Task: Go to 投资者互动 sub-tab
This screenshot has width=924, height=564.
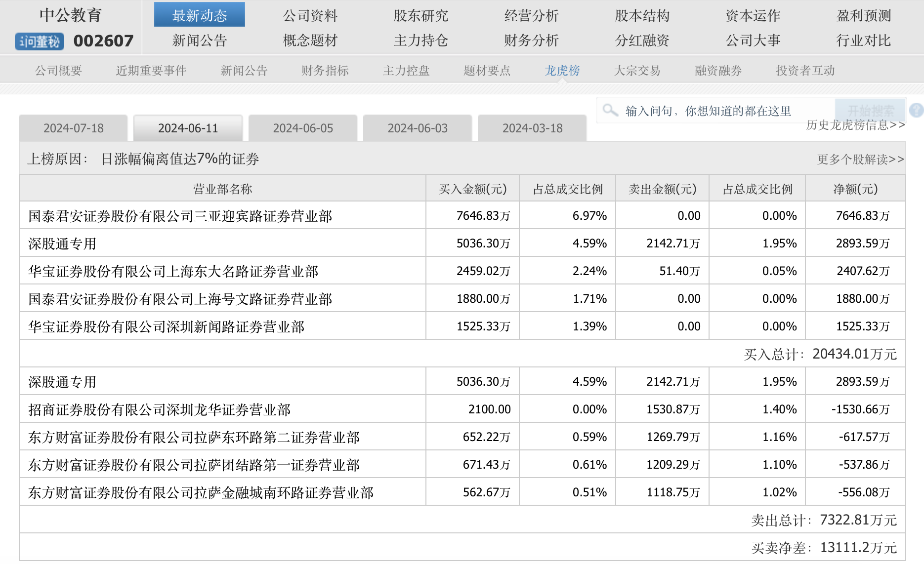Action: 805,71
